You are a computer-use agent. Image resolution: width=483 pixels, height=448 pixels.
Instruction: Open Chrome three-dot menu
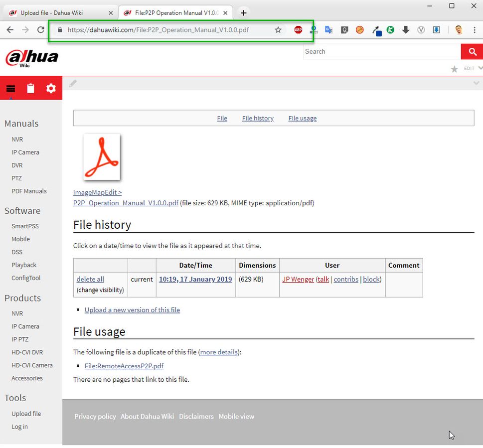[475, 30]
